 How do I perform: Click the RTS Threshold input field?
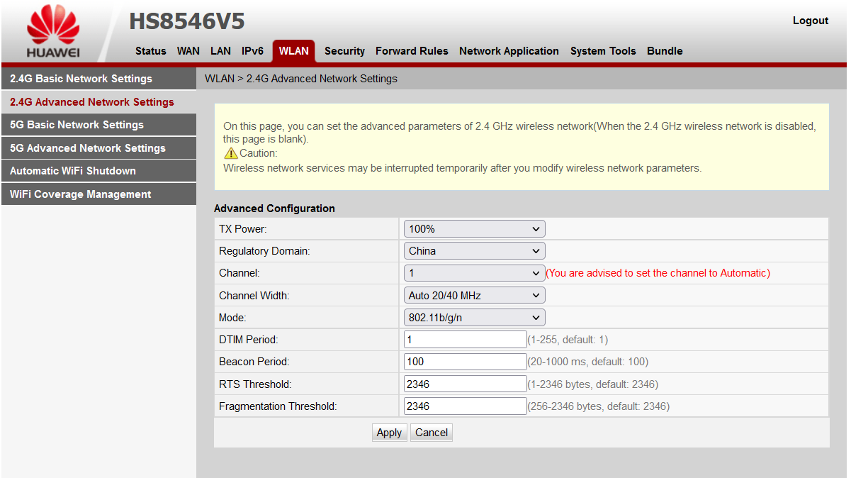click(x=464, y=383)
